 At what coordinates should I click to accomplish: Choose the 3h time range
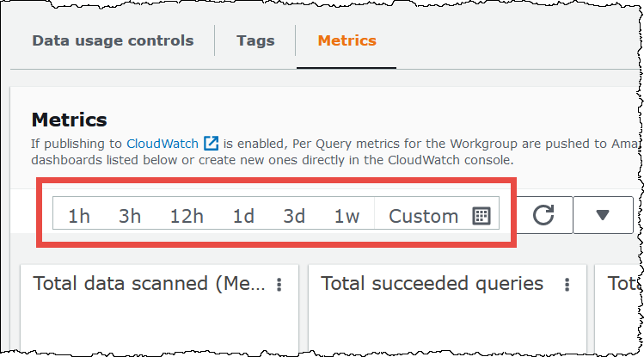(x=130, y=216)
